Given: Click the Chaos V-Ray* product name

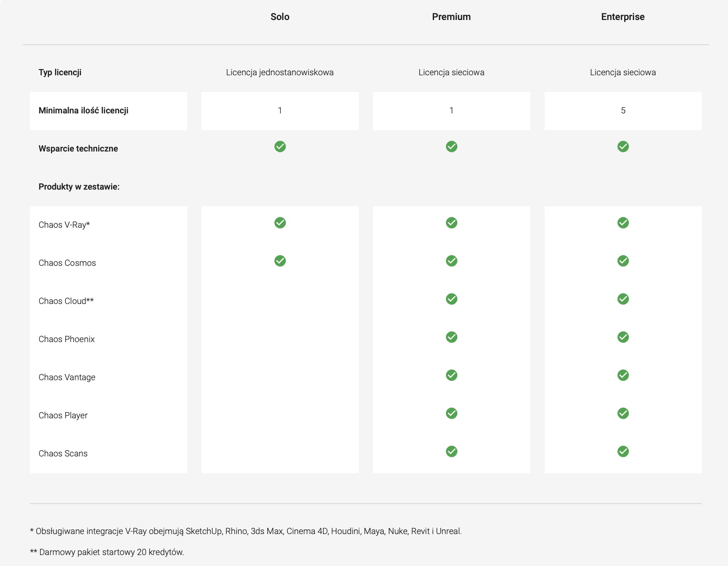Looking at the screenshot, I should pos(64,225).
